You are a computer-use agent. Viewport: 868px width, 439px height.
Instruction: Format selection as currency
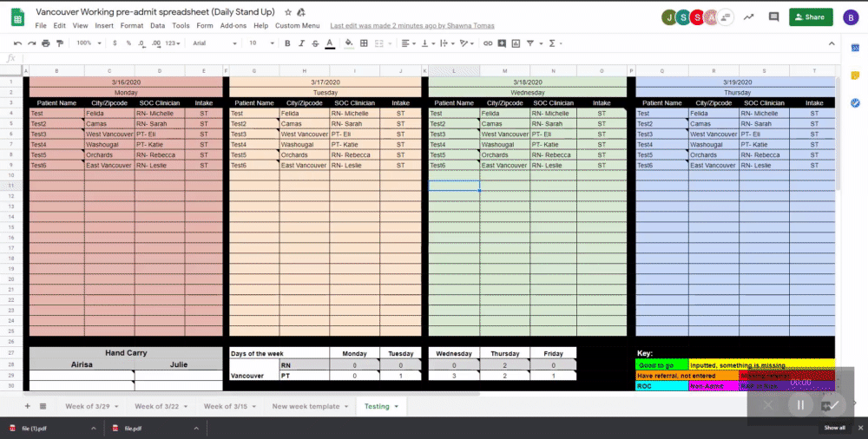tap(115, 43)
